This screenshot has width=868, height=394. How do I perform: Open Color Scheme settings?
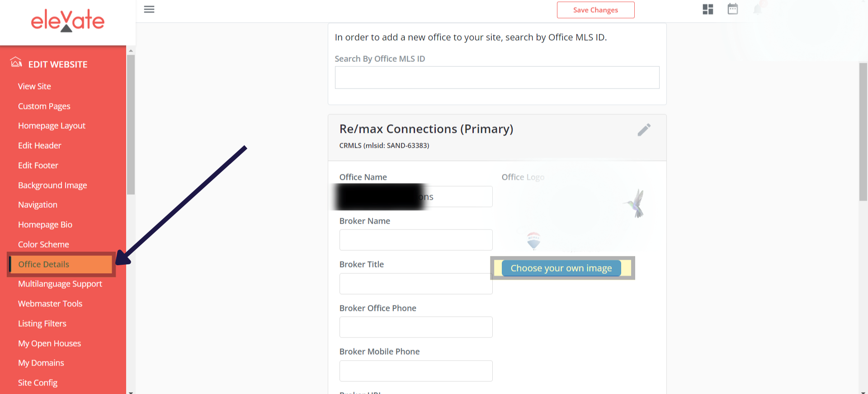(43, 244)
